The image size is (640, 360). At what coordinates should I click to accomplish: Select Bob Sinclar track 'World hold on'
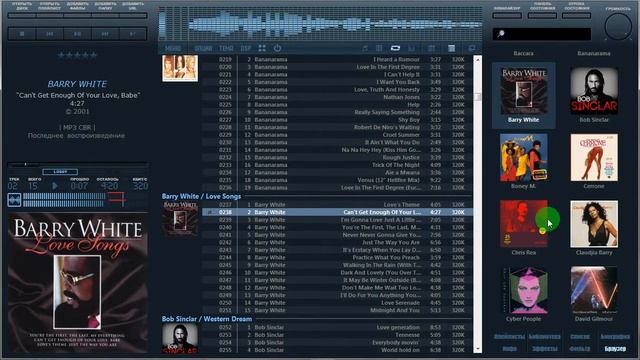337,350
